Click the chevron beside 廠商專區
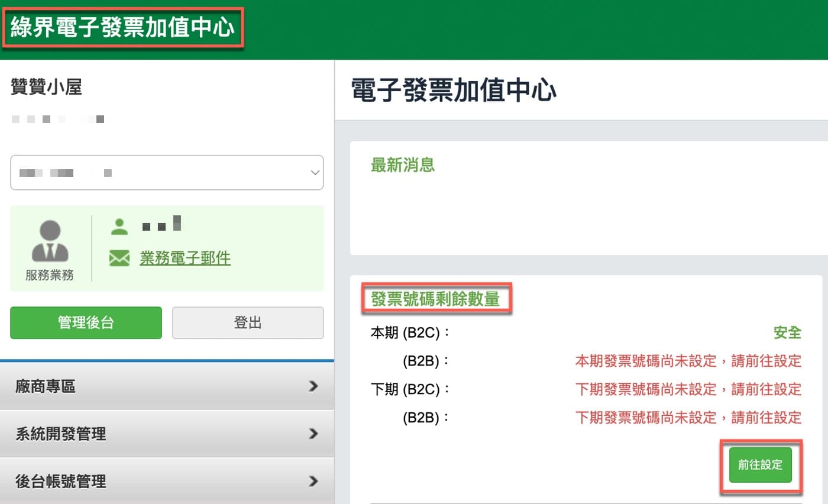 click(313, 386)
